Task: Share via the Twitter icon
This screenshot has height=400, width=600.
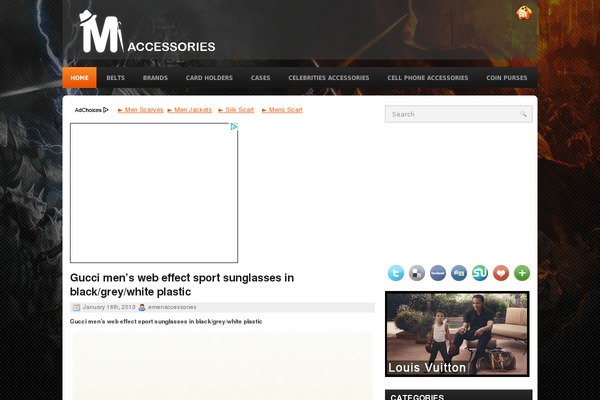Action: [396, 273]
